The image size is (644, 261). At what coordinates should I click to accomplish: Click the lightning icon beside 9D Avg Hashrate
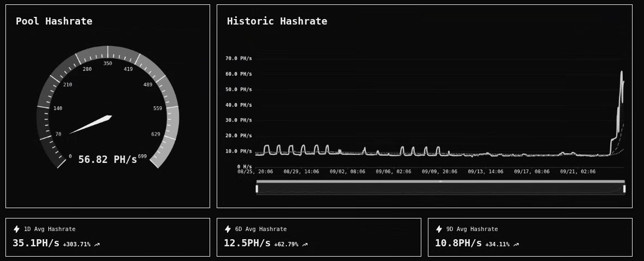tap(439, 229)
